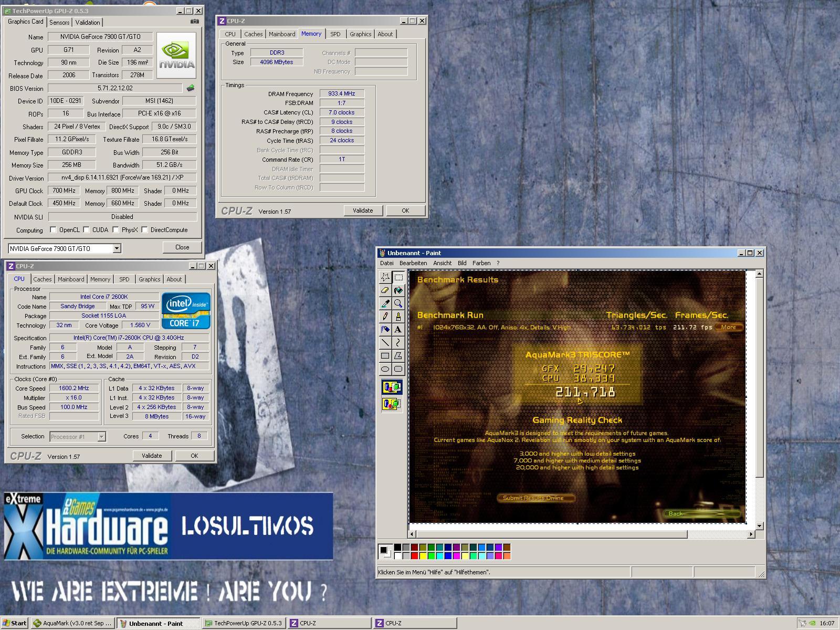The width and height of the screenshot is (840, 630).
Task: Click Paint horizontal scrollbar left arrow
Action: (x=413, y=534)
